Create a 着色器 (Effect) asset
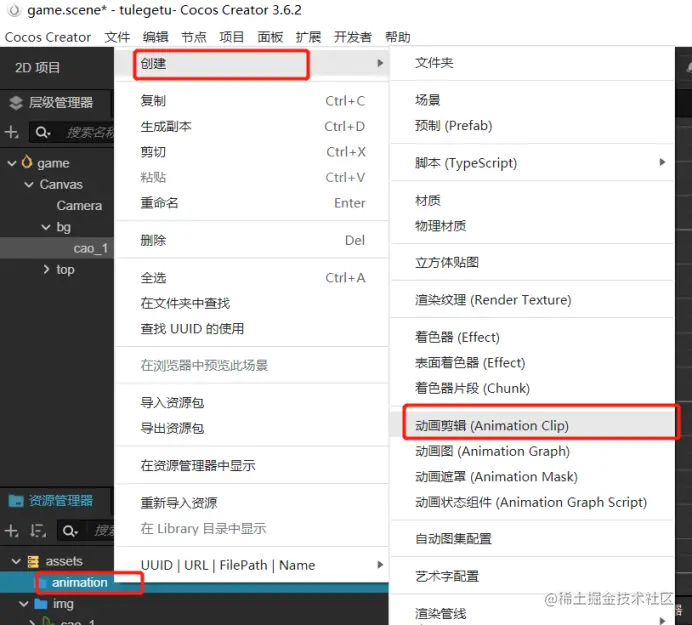 tap(532, 338)
